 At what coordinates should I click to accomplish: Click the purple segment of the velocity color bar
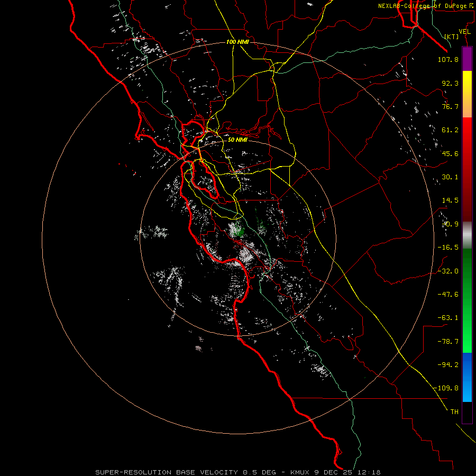(467, 59)
